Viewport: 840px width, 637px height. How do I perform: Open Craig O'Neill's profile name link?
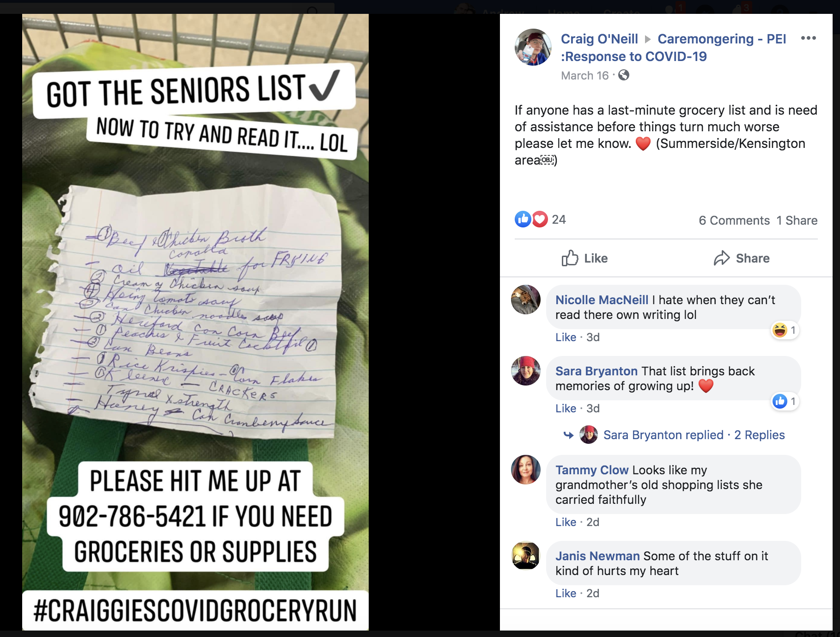pos(599,39)
